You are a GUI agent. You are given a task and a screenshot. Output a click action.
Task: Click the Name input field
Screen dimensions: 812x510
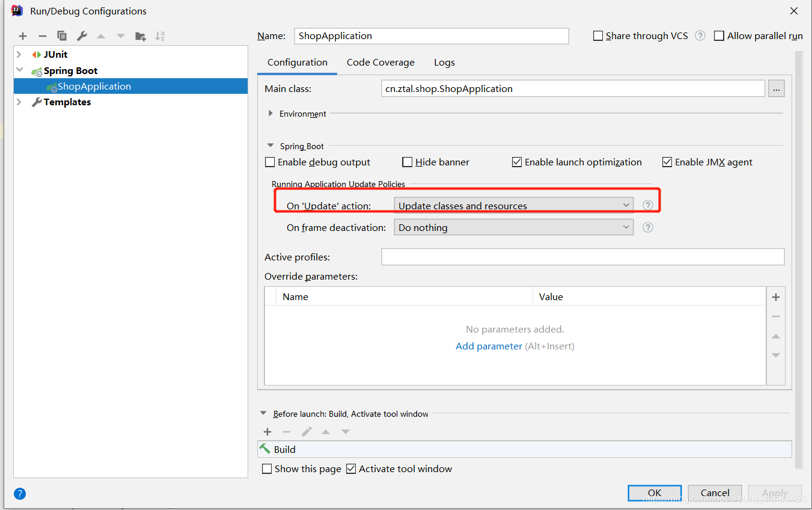tap(432, 35)
